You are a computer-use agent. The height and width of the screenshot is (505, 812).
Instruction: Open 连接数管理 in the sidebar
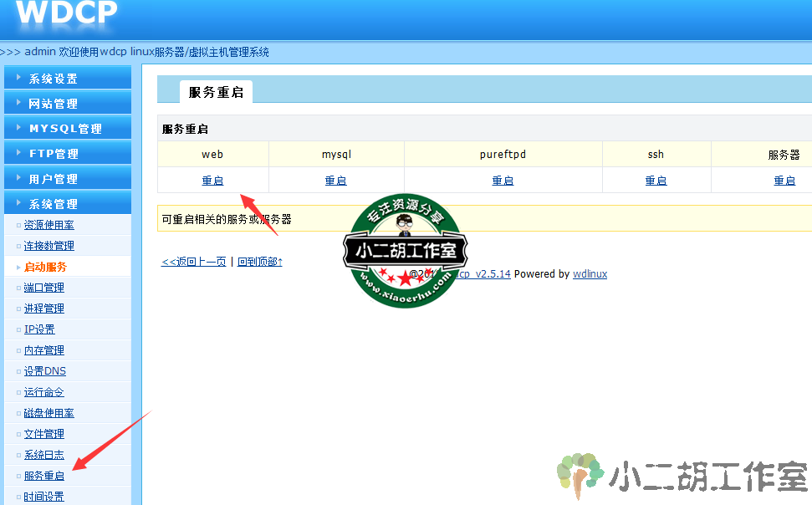pyautogui.click(x=49, y=246)
